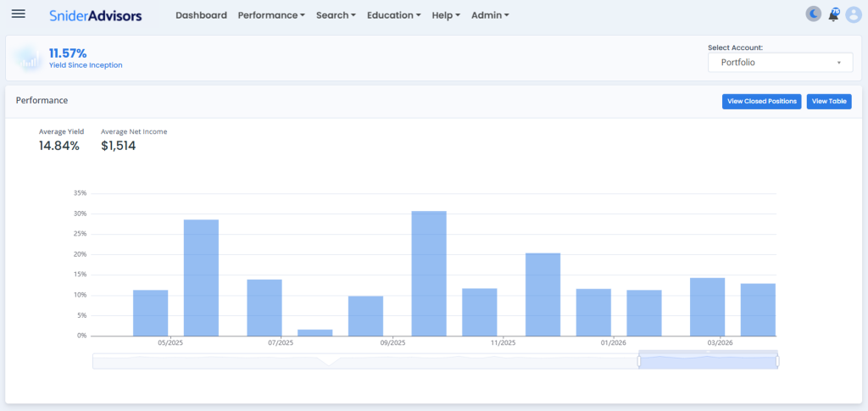Viewport: 868px width, 411px height.
Task: Open the user profile avatar
Action: [854, 14]
